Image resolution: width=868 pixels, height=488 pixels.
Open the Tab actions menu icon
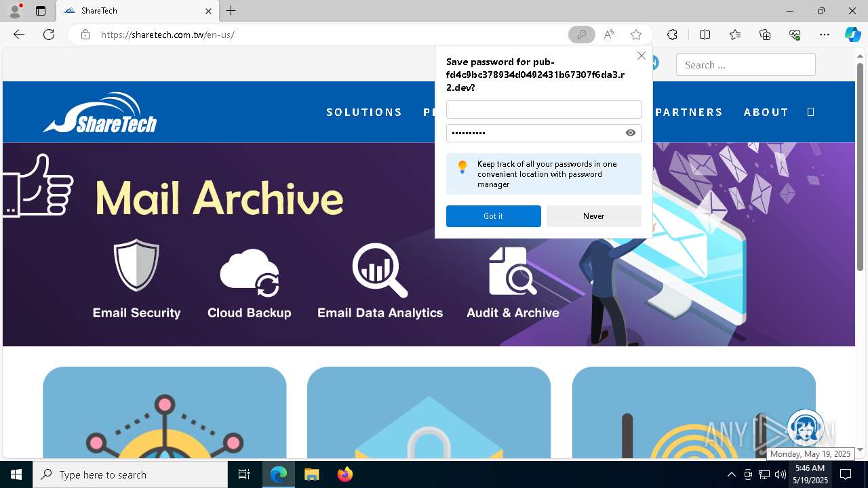coord(41,11)
